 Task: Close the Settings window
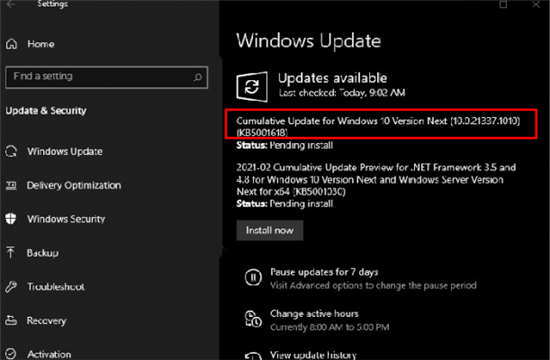[536, 4]
